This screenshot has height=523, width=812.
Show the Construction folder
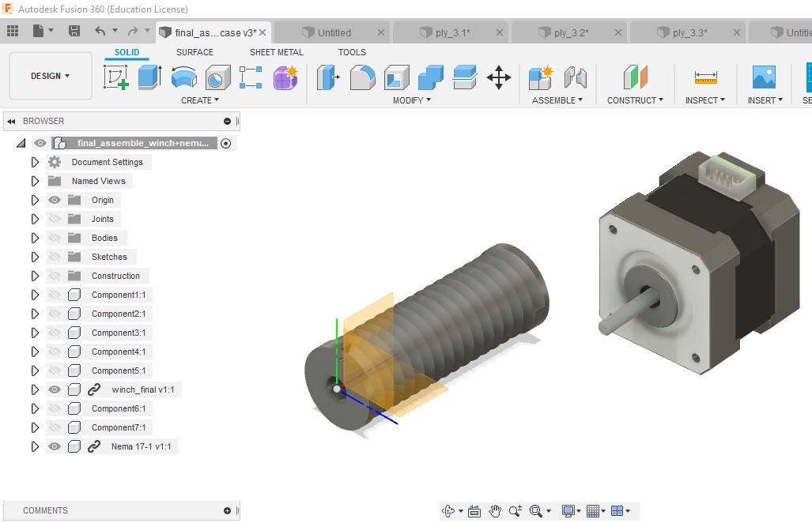[55, 277]
